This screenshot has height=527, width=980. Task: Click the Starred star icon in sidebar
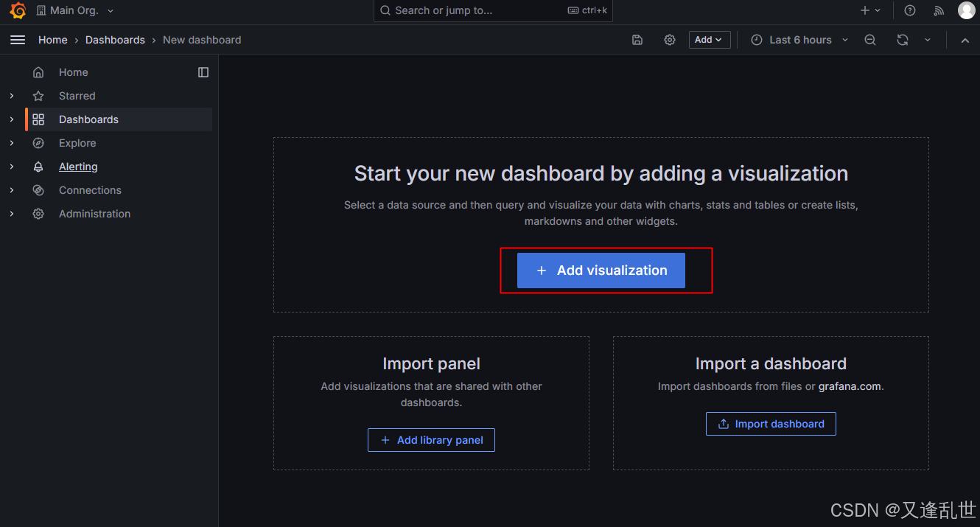[38, 96]
